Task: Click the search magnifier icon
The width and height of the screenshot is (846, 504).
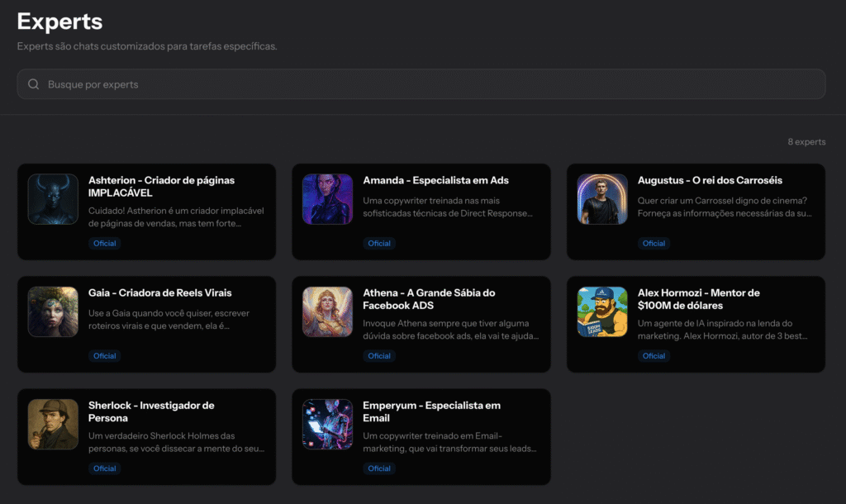Action: tap(34, 84)
